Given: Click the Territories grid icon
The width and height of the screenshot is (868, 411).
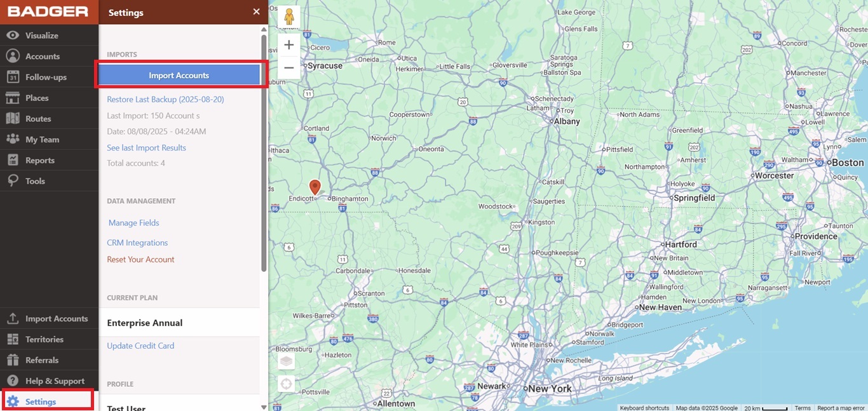Looking at the screenshot, I should (x=13, y=339).
